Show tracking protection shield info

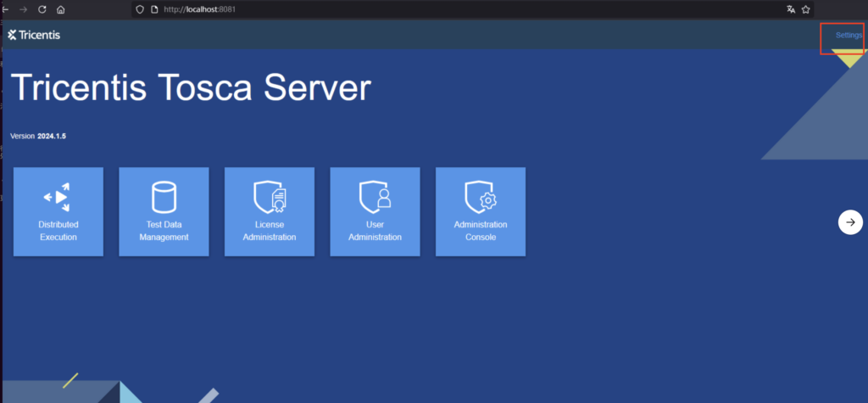pos(138,9)
